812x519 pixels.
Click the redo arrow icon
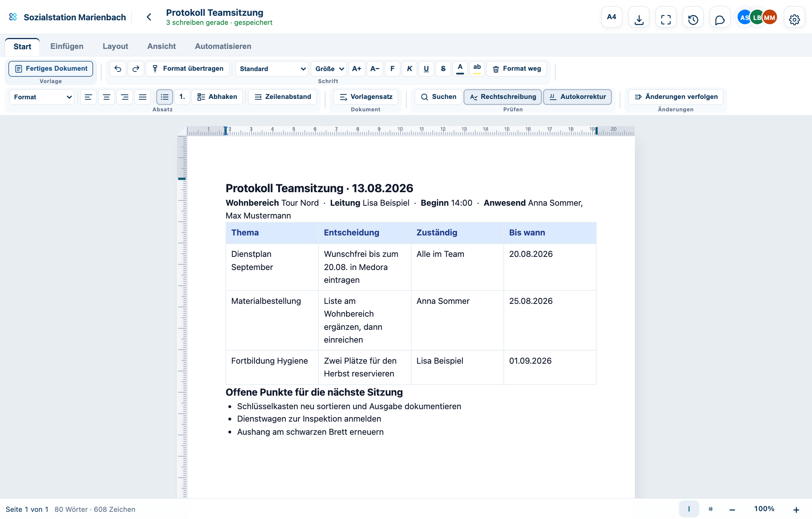click(136, 68)
